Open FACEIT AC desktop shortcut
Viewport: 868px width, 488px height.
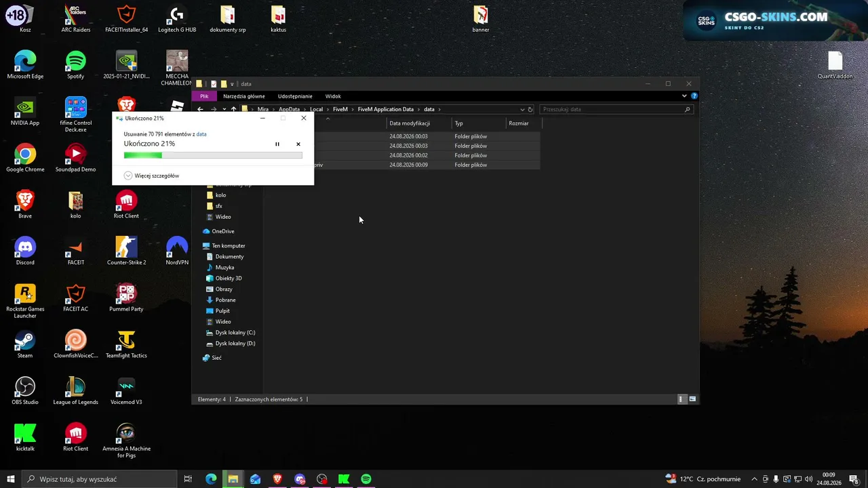(x=76, y=298)
